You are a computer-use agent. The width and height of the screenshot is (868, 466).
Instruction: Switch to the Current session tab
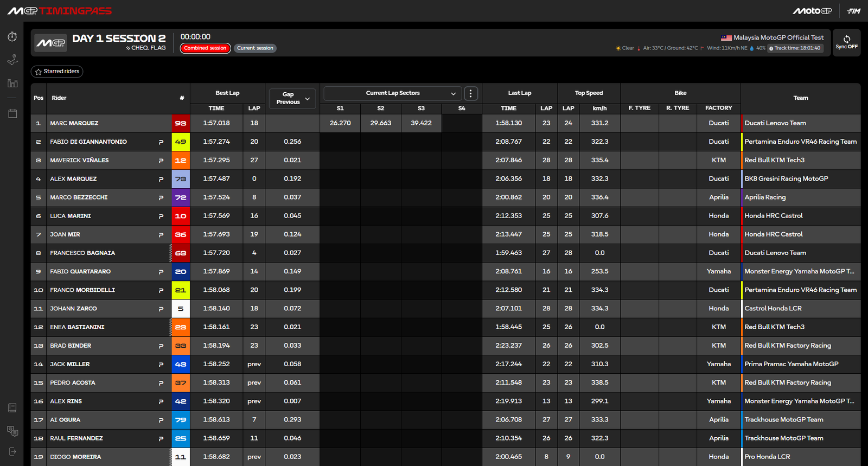(x=255, y=48)
